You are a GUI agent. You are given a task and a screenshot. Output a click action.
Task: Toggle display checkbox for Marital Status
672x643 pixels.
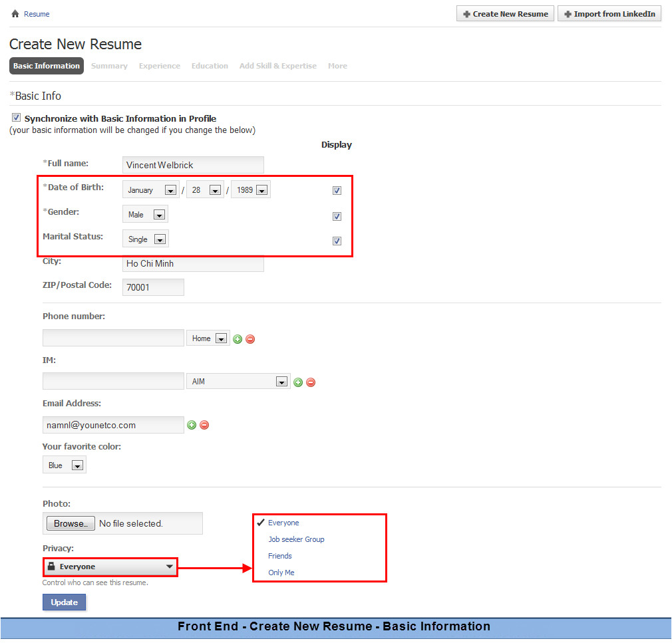[x=337, y=241]
